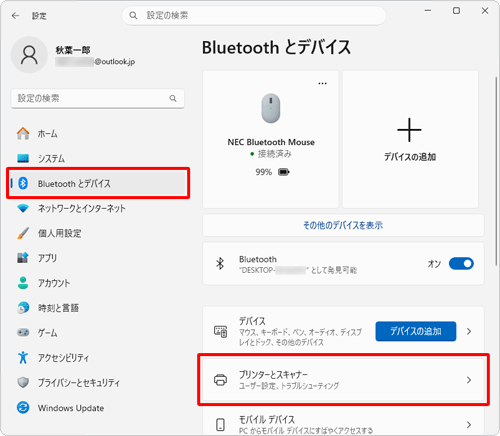This screenshot has height=436, width=500.
Task: Open プリンターとスキャナー settings
Action: pos(343,380)
